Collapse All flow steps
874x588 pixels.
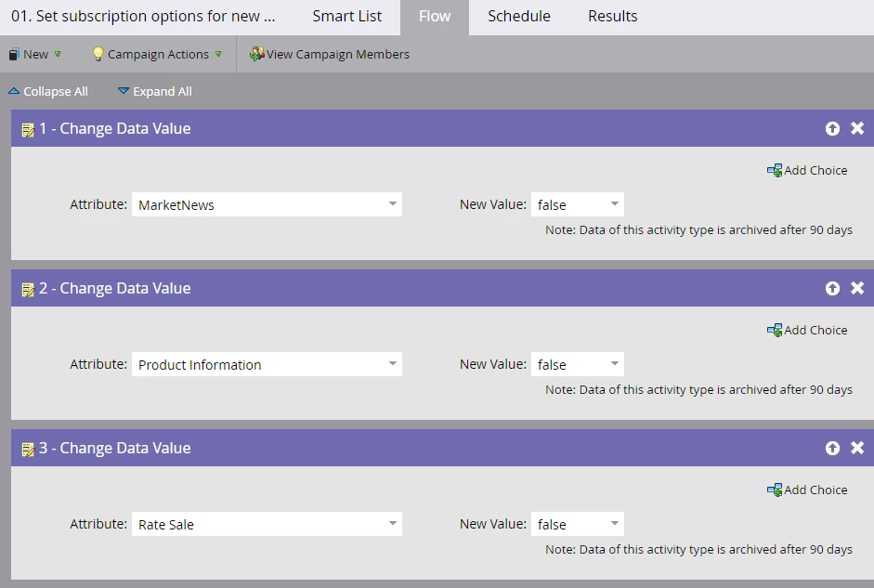tap(48, 92)
